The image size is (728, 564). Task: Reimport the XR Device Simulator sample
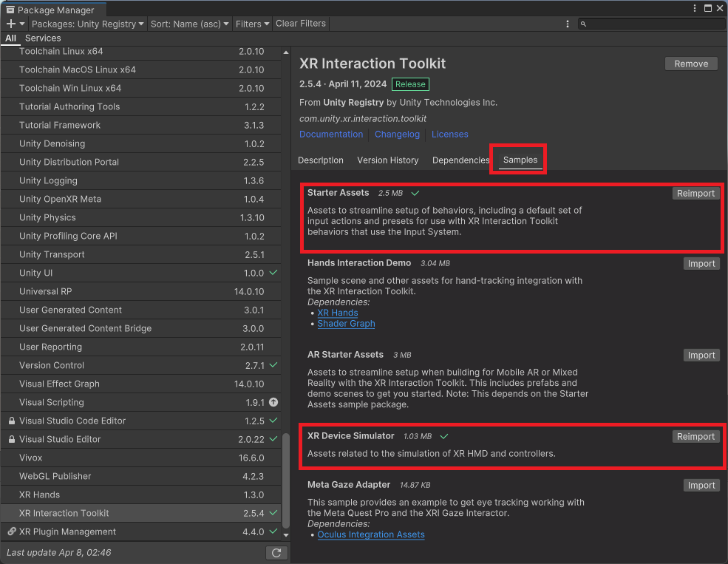tap(695, 436)
